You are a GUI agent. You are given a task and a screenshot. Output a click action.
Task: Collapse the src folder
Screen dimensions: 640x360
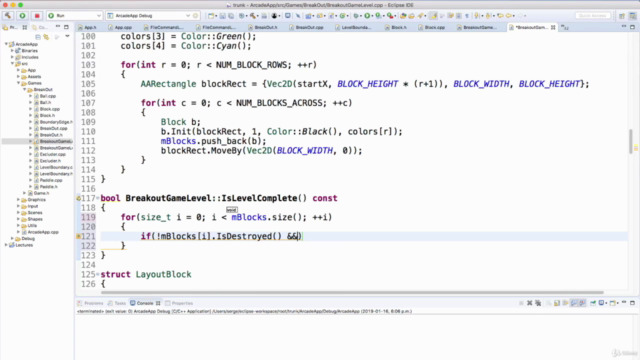tap(12, 64)
